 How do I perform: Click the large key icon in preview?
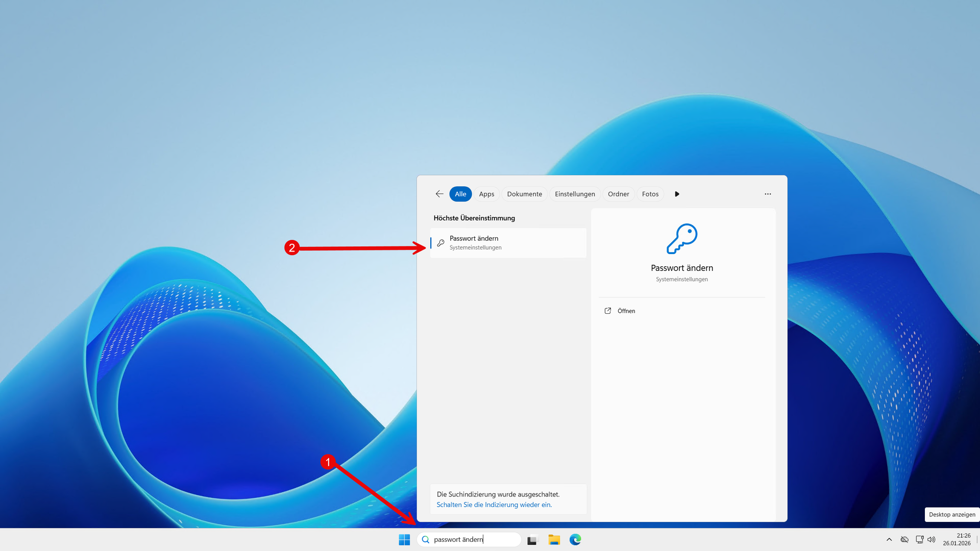tap(682, 239)
